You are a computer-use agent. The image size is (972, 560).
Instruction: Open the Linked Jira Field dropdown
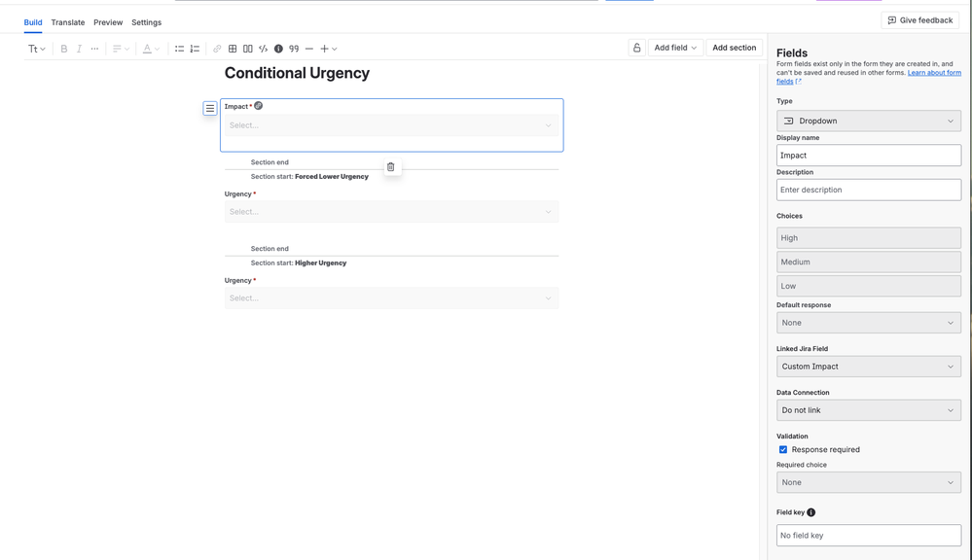[x=869, y=367]
